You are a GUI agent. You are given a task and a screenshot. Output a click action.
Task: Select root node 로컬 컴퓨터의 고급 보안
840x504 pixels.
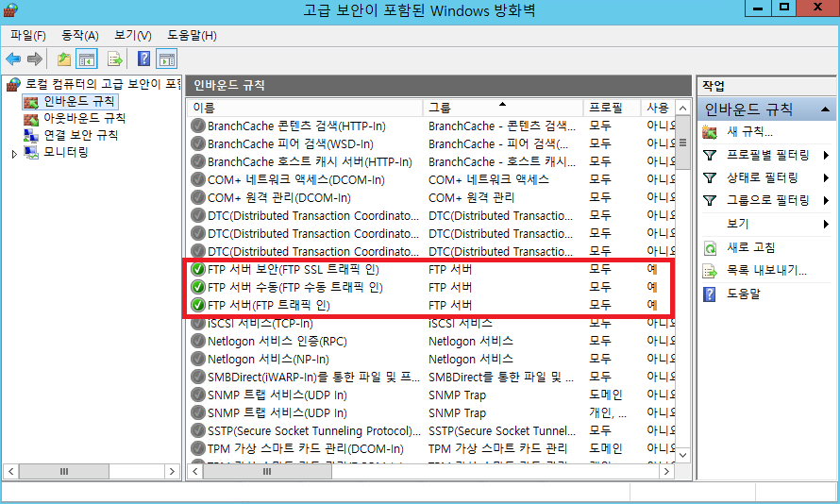click(x=103, y=84)
